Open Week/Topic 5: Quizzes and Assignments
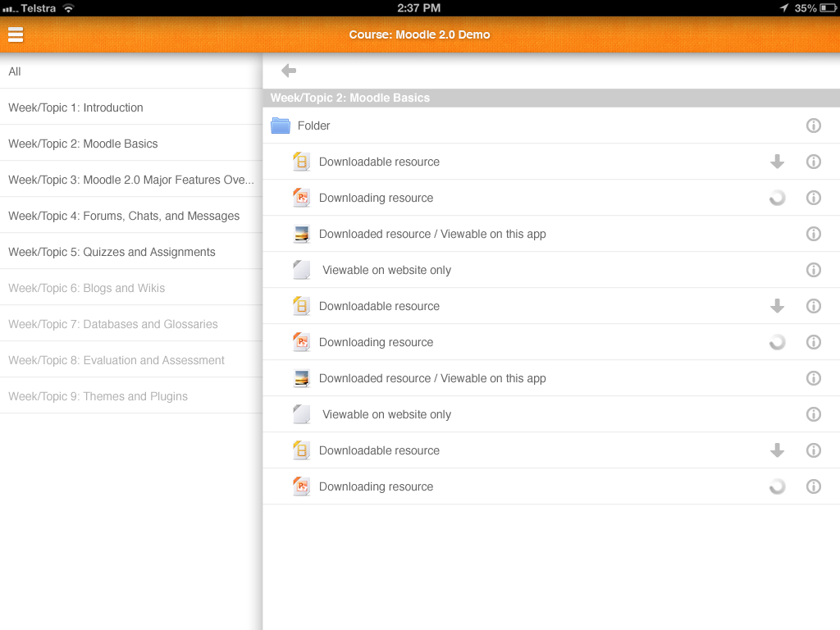Viewport: 840px width, 630px height. 130,252
